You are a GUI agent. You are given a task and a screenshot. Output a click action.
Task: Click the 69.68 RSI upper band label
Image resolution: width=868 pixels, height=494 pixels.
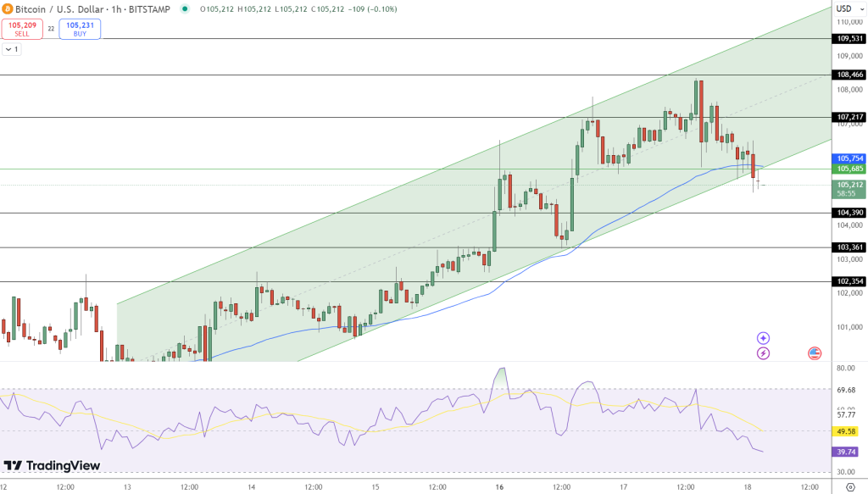tap(846, 390)
